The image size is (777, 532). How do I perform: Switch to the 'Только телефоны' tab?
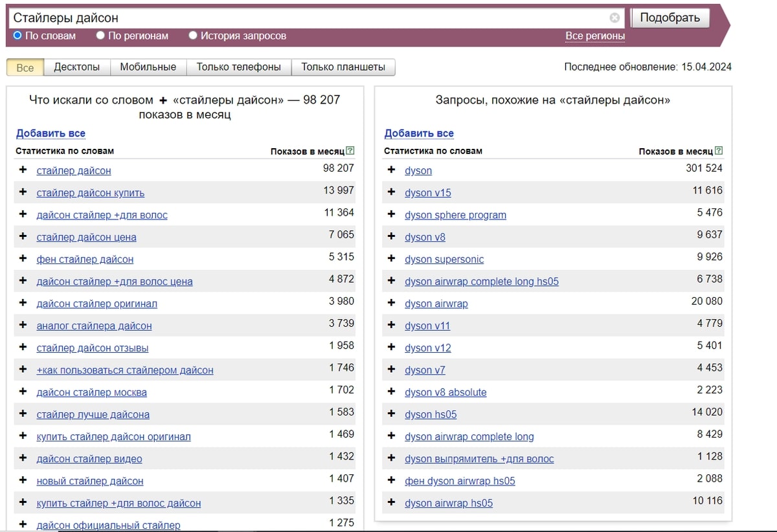pyautogui.click(x=239, y=67)
